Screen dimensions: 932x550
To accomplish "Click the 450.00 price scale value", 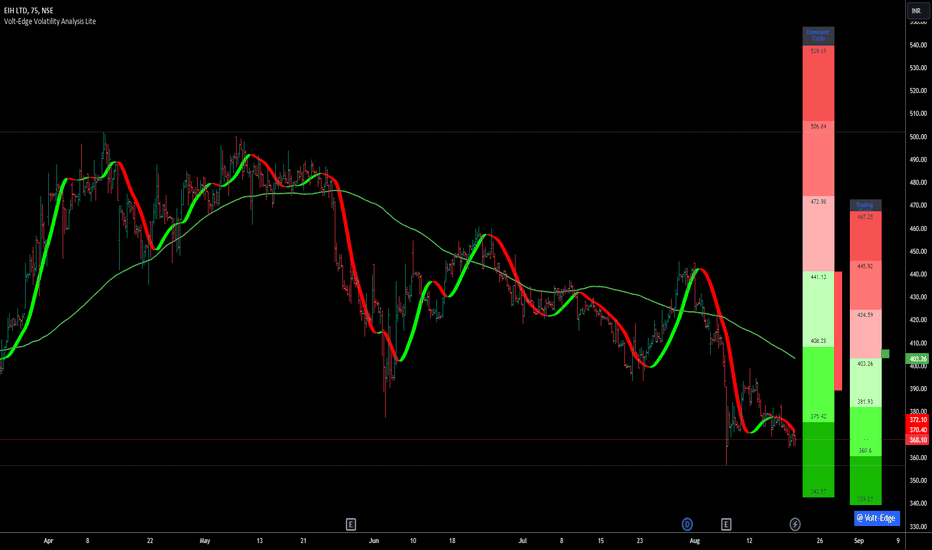I will pos(918,251).
